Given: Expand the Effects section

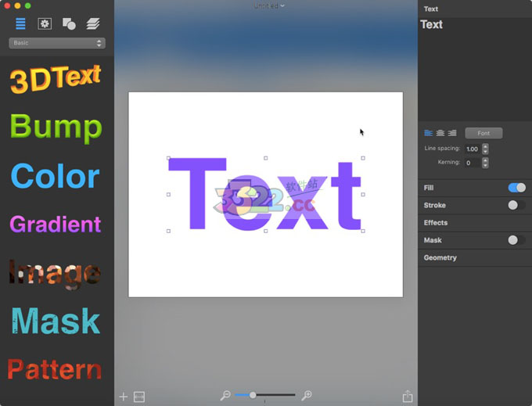Looking at the screenshot, I should (x=436, y=223).
